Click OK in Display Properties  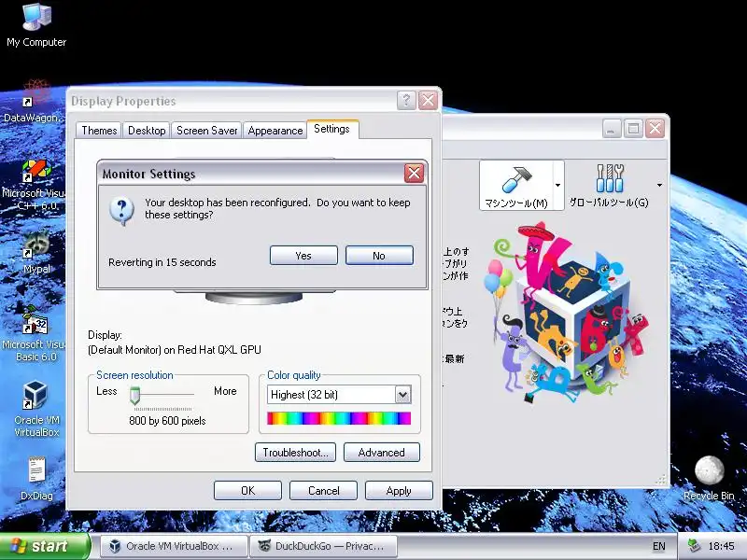pos(247,491)
